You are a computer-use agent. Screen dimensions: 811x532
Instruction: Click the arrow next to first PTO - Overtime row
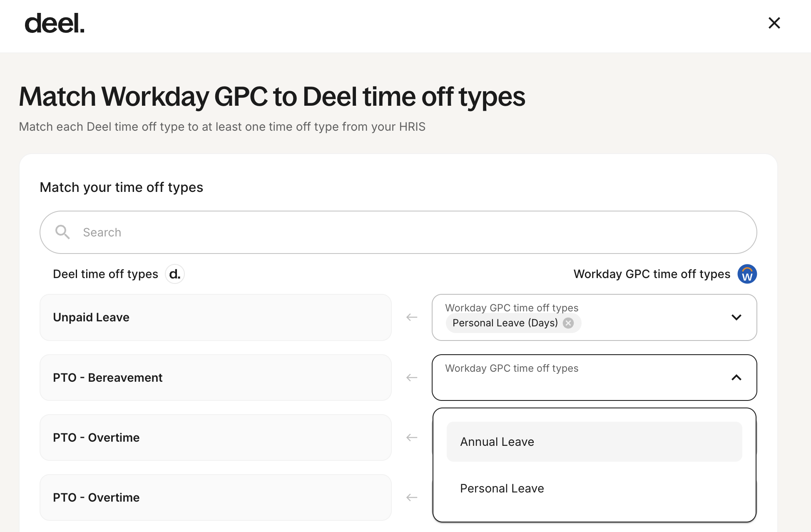[411, 438]
